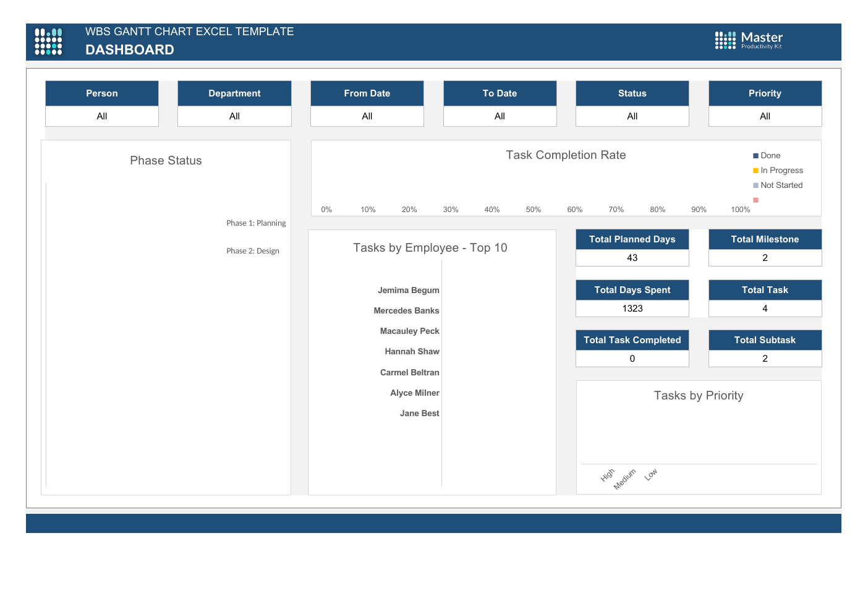Click the 50% completion axis tick
This screenshot has width=868, height=614.
[x=534, y=210]
